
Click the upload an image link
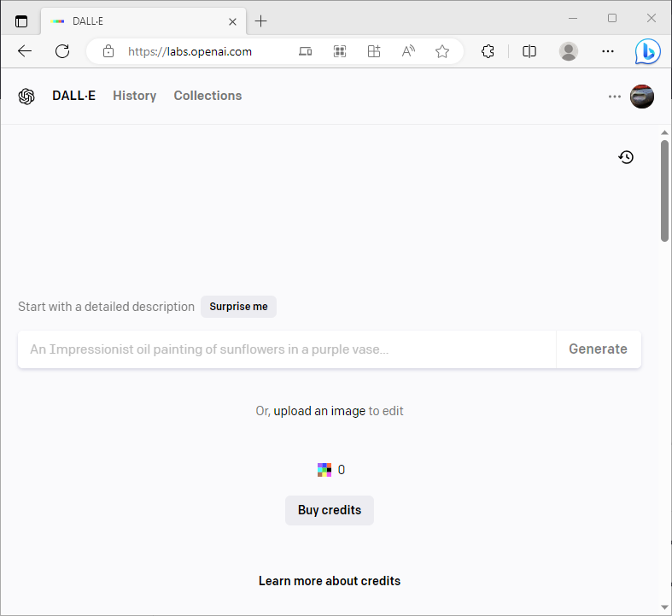pyautogui.click(x=319, y=411)
